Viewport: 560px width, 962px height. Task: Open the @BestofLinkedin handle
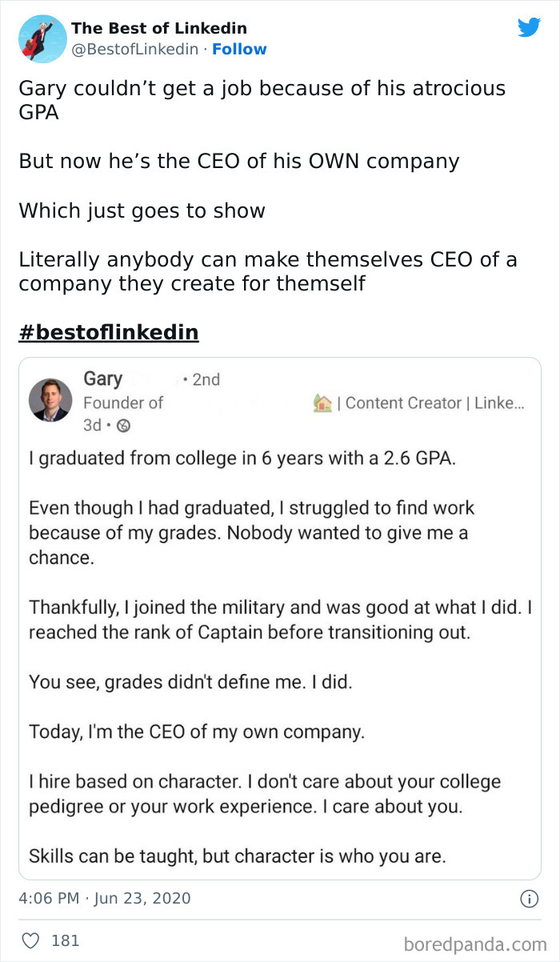point(134,49)
